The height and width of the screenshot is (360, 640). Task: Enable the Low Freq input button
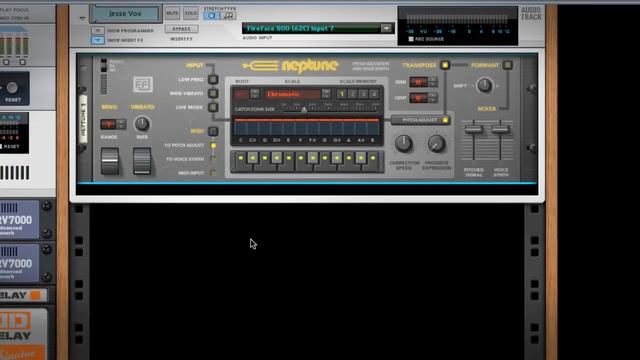213,80
